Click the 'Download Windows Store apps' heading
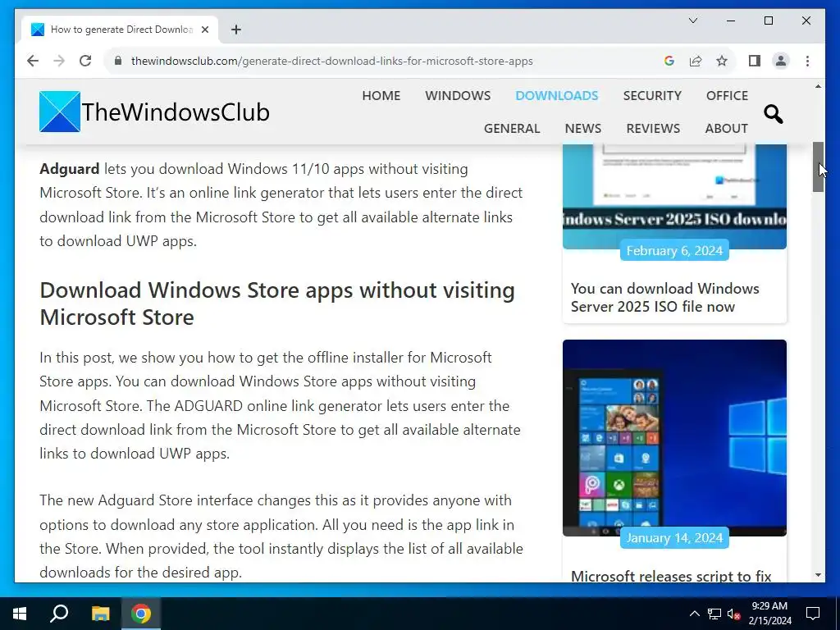 [277, 304]
